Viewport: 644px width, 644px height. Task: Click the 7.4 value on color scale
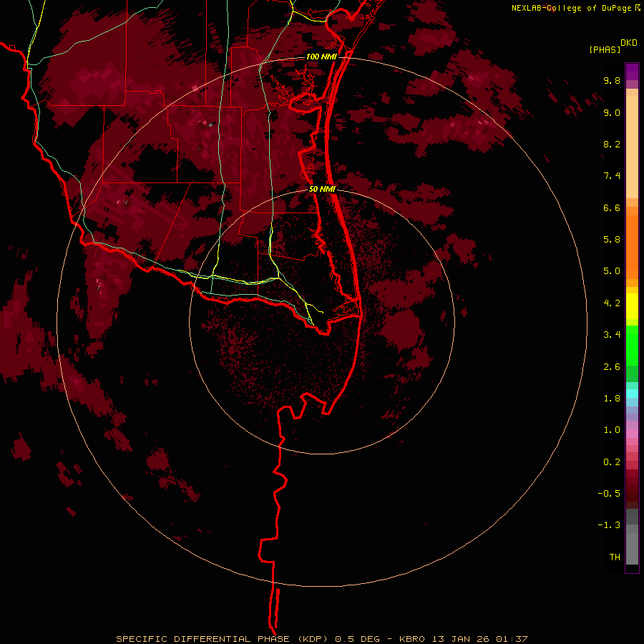pos(612,176)
